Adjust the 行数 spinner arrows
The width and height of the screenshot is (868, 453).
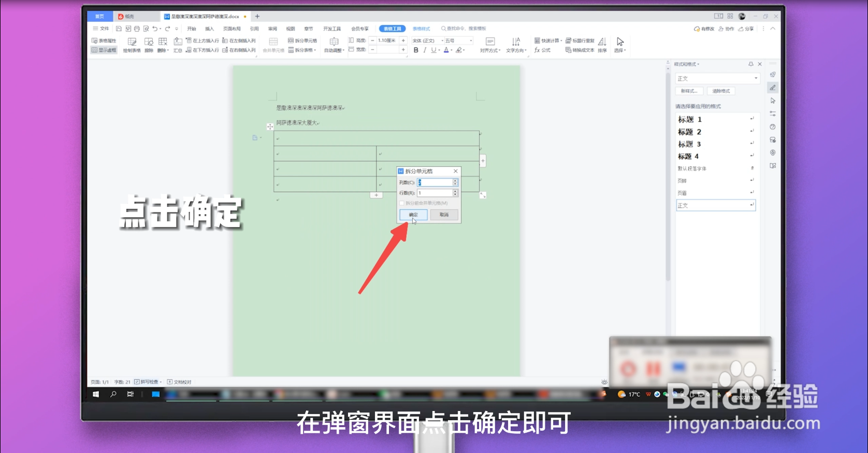[455, 193]
